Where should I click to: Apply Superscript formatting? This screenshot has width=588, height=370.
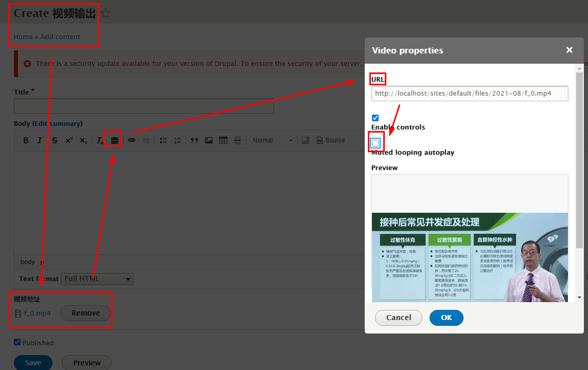point(69,140)
